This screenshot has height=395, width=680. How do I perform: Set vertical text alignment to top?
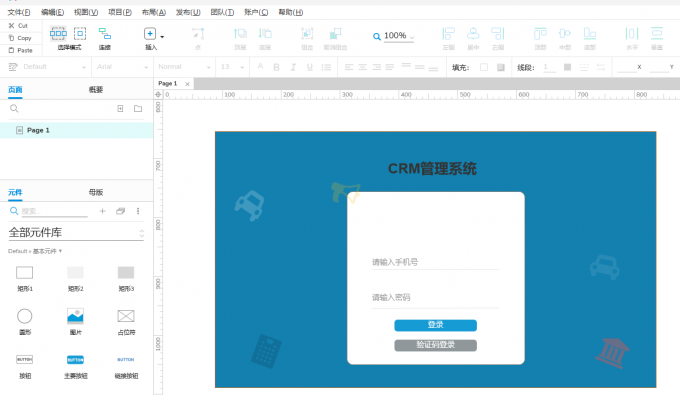click(406, 66)
